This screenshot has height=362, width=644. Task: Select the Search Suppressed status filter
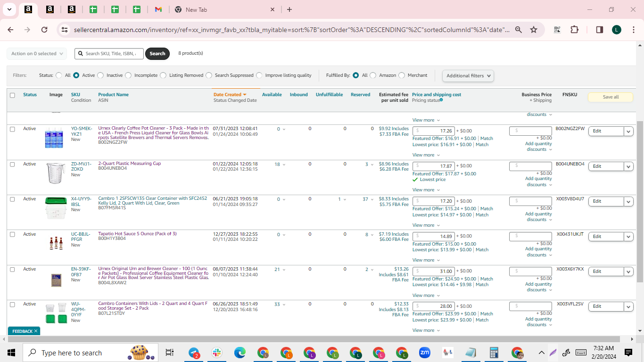tap(209, 75)
